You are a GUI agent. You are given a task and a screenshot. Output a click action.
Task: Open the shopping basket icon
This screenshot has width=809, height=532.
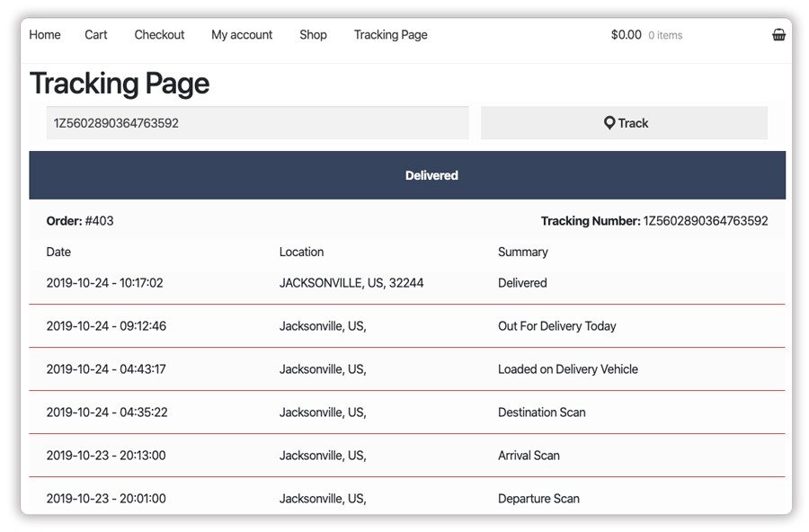click(778, 34)
